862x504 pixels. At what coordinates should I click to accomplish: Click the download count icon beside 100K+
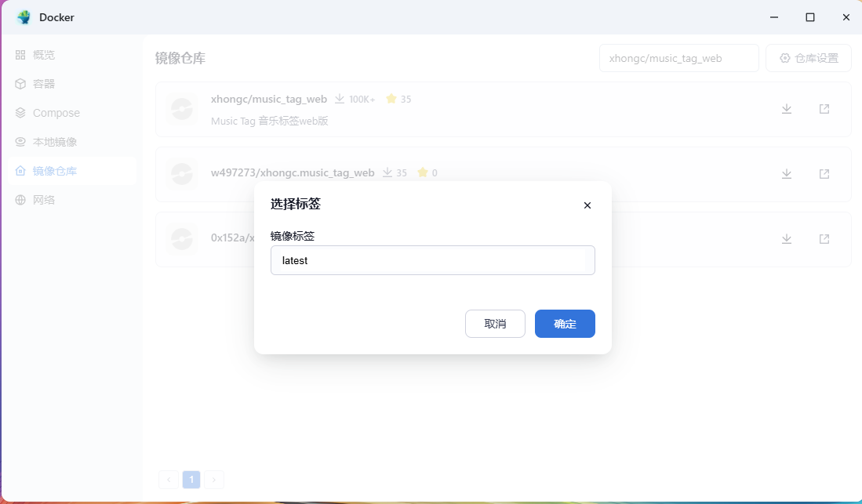pos(340,99)
